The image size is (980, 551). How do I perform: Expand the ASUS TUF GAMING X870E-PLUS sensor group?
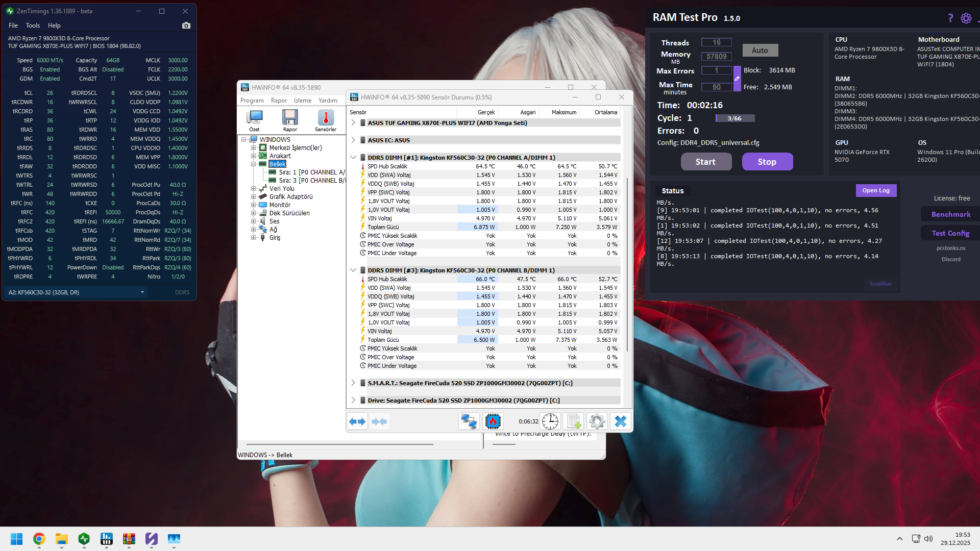[x=353, y=123]
